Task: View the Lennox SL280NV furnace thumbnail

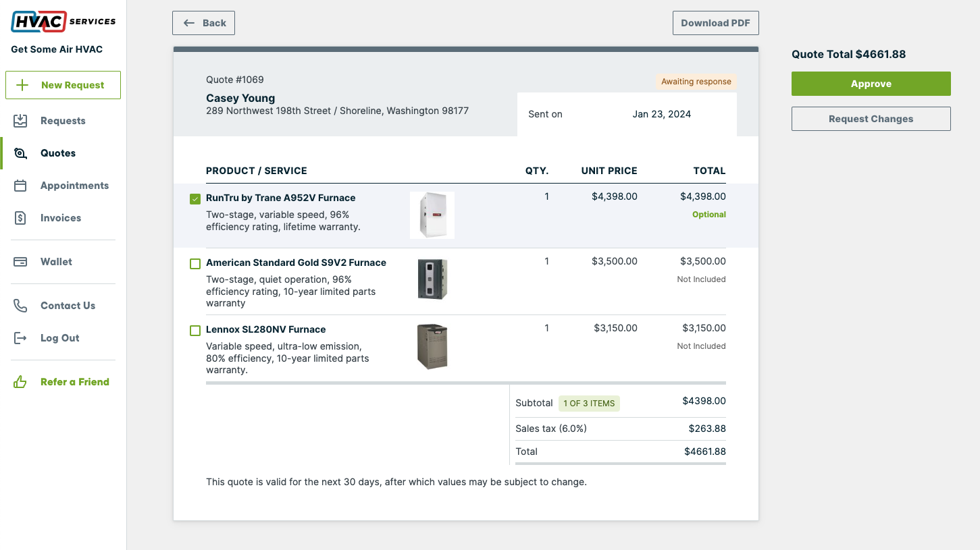Action: (432, 347)
